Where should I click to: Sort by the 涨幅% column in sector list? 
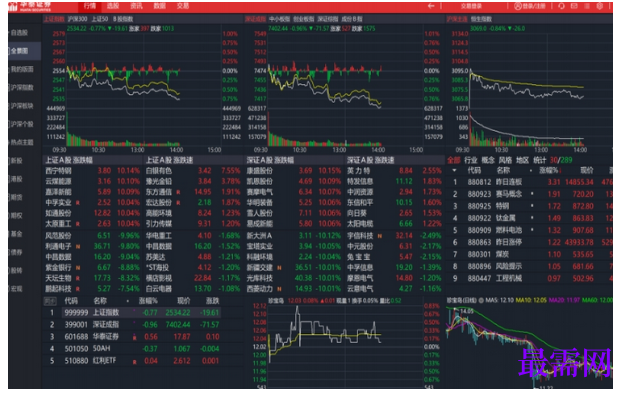pos(548,170)
